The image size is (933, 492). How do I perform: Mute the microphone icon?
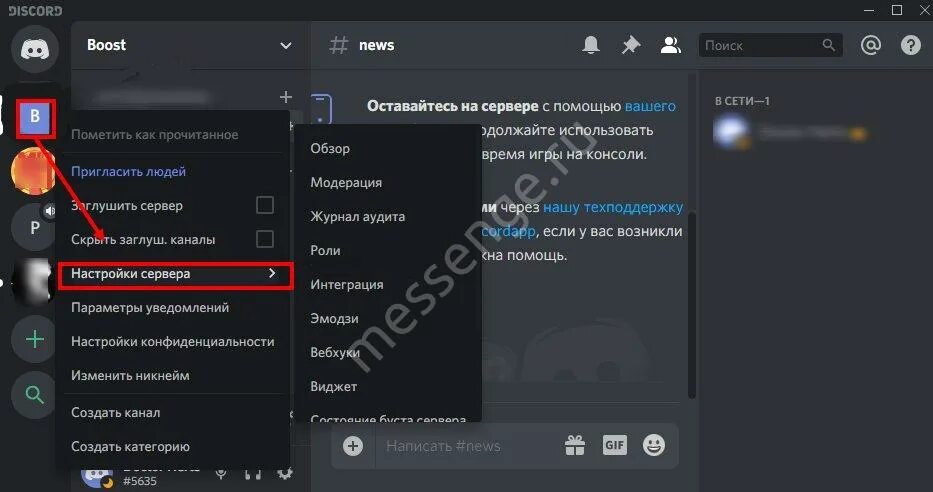[x=221, y=474]
